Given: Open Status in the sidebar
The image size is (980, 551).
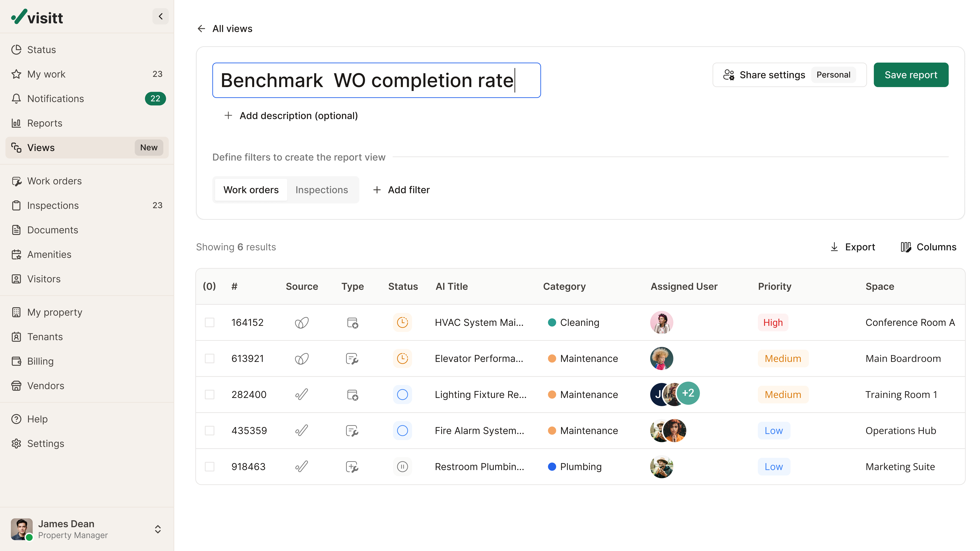Looking at the screenshot, I should [87, 49].
